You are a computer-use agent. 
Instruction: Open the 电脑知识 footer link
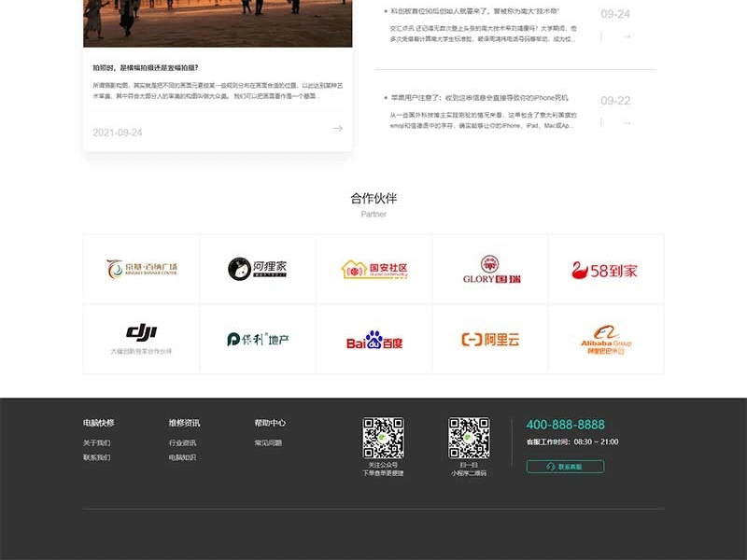tap(182, 457)
